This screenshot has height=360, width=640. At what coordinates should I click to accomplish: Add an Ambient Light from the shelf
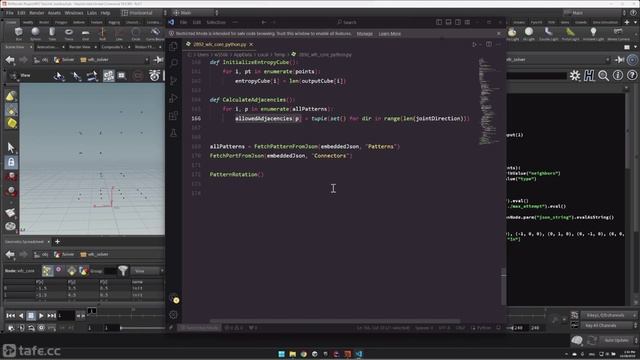coord(593,34)
